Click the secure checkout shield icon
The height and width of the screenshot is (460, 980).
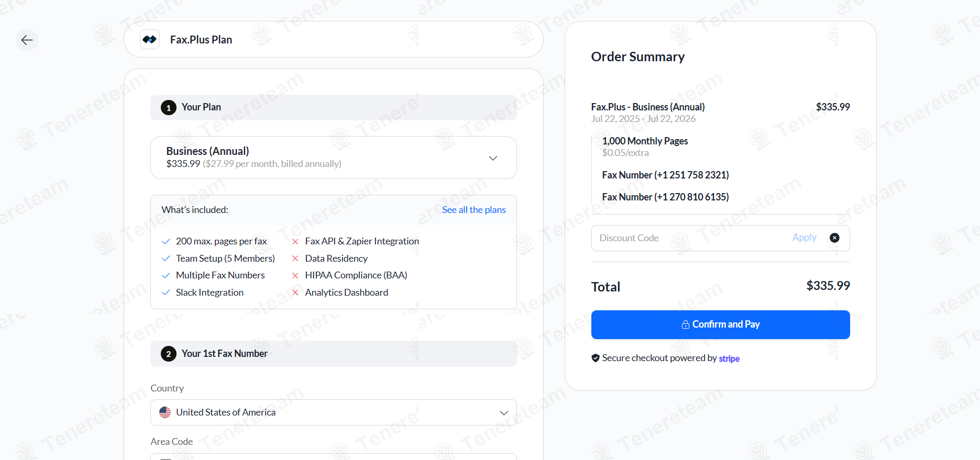tap(596, 358)
